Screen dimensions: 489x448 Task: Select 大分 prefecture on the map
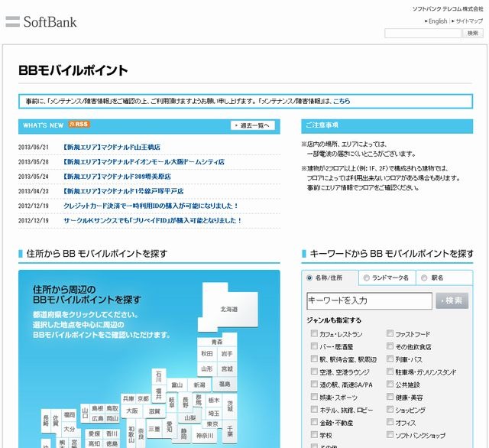(x=70, y=429)
